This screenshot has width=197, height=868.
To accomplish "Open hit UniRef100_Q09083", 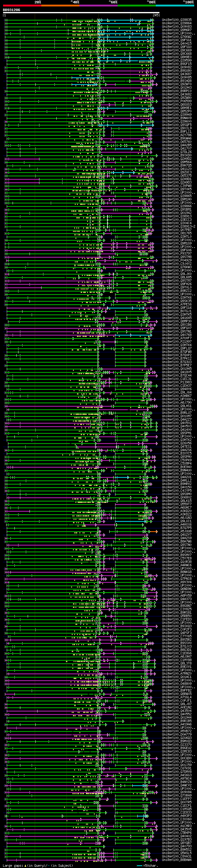I will (x=177, y=26).
